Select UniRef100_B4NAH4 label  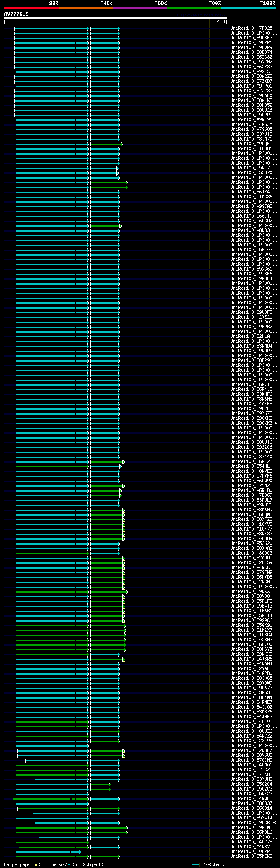tap(251, 664)
